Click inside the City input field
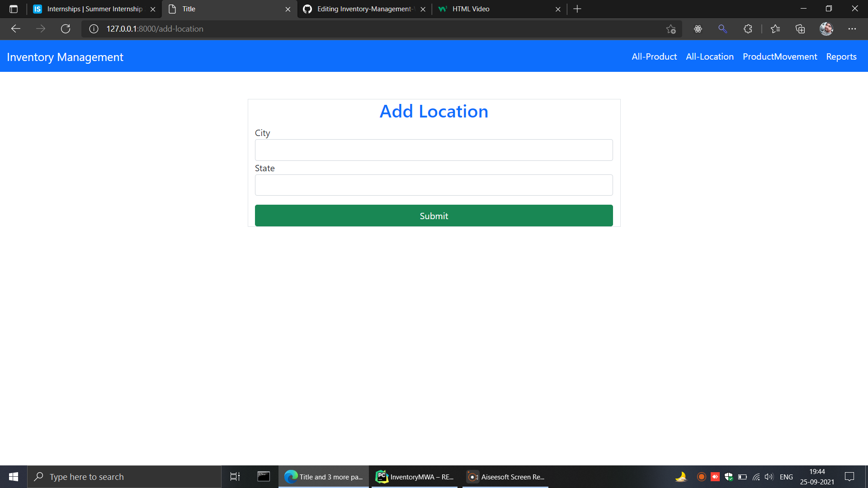 point(434,150)
